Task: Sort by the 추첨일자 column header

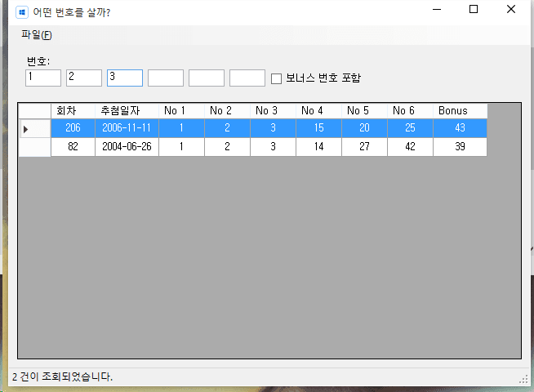Action: (x=127, y=111)
